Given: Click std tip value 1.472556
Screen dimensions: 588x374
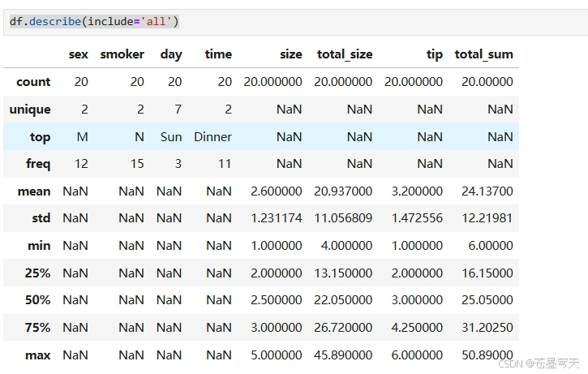Looking at the screenshot, I should [x=417, y=218].
